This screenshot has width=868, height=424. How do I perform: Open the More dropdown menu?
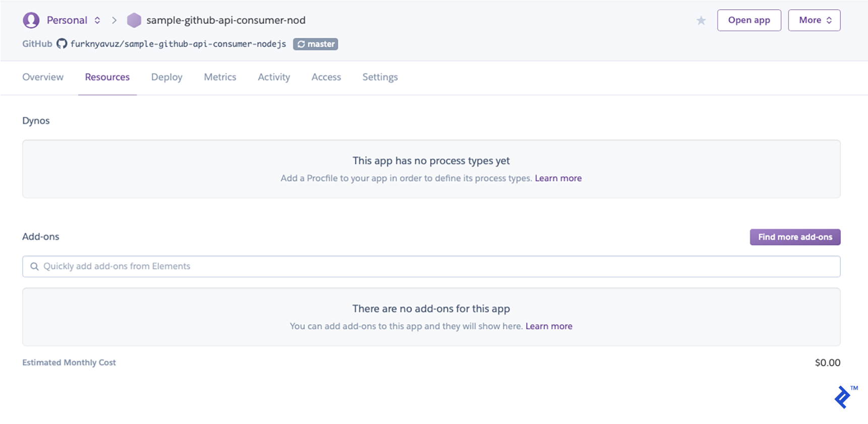click(x=814, y=20)
